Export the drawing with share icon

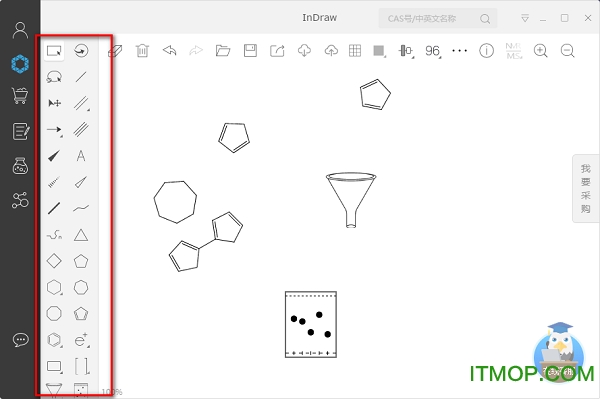tap(277, 50)
